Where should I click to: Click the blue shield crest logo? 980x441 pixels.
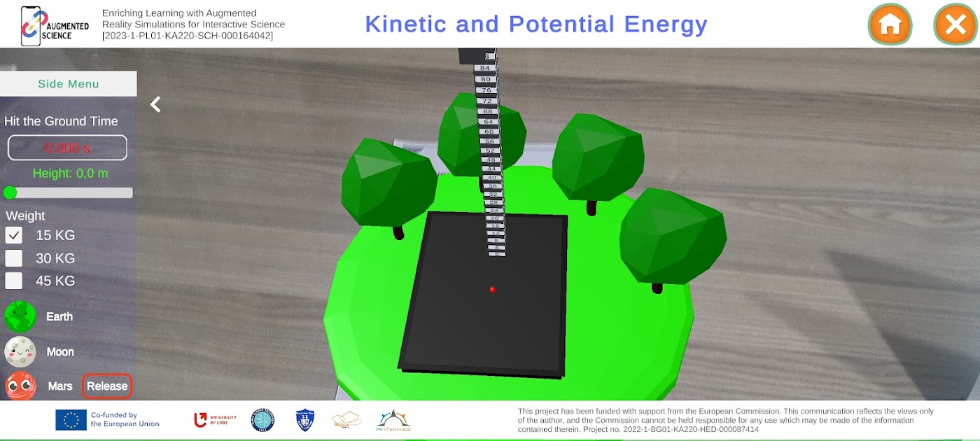(305, 419)
